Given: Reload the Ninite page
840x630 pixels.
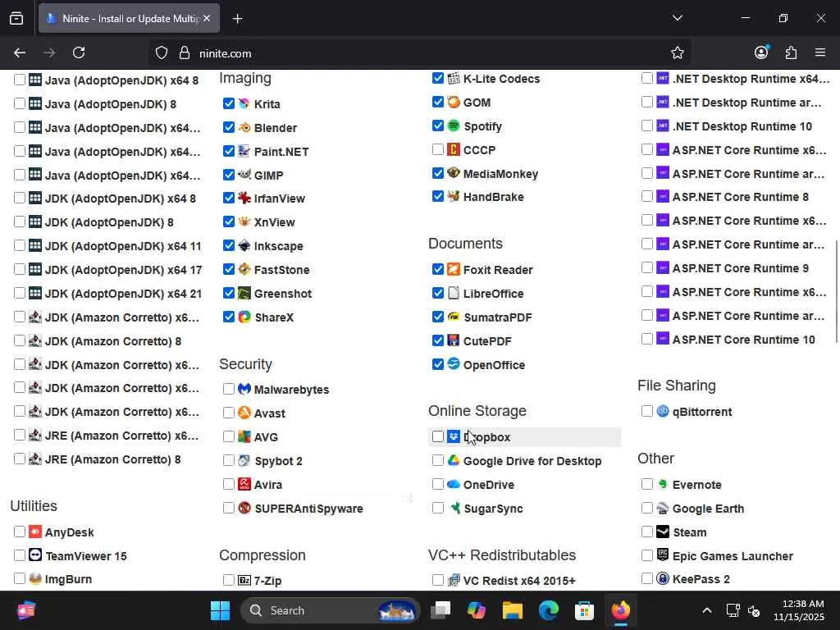Looking at the screenshot, I should pyautogui.click(x=79, y=52).
